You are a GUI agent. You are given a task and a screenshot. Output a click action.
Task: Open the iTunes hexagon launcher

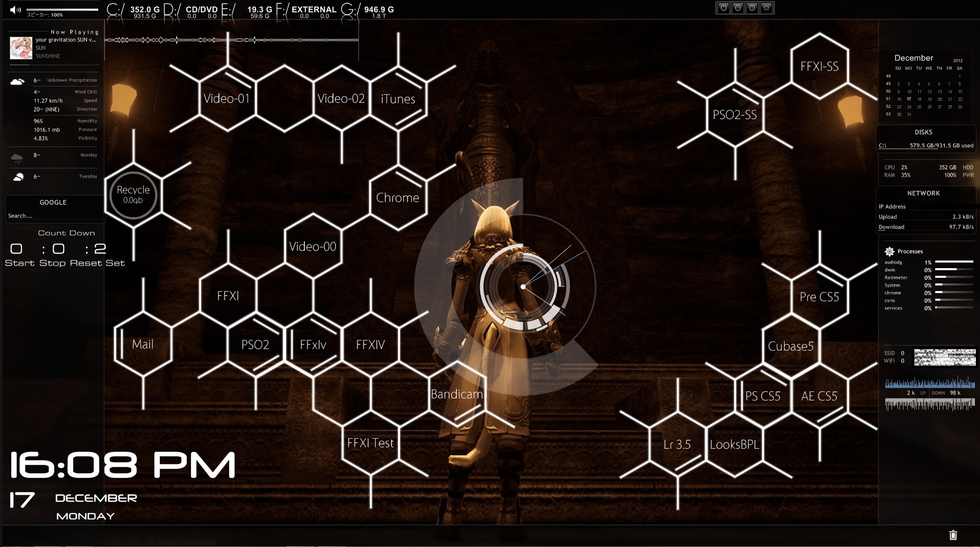(x=398, y=99)
